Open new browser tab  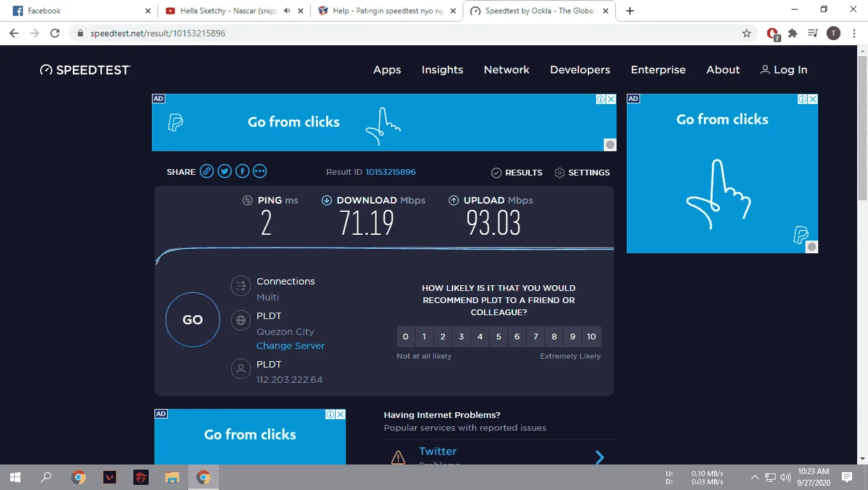click(630, 11)
